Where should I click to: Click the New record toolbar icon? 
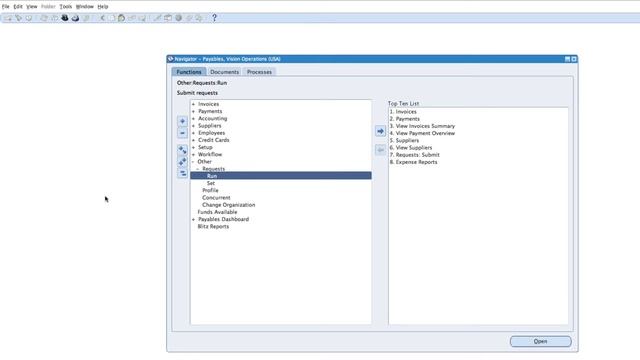coord(8,18)
